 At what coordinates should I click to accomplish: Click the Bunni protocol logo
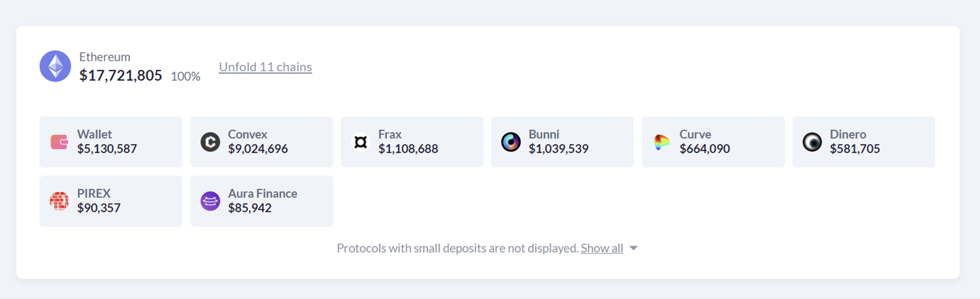[511, 142]
